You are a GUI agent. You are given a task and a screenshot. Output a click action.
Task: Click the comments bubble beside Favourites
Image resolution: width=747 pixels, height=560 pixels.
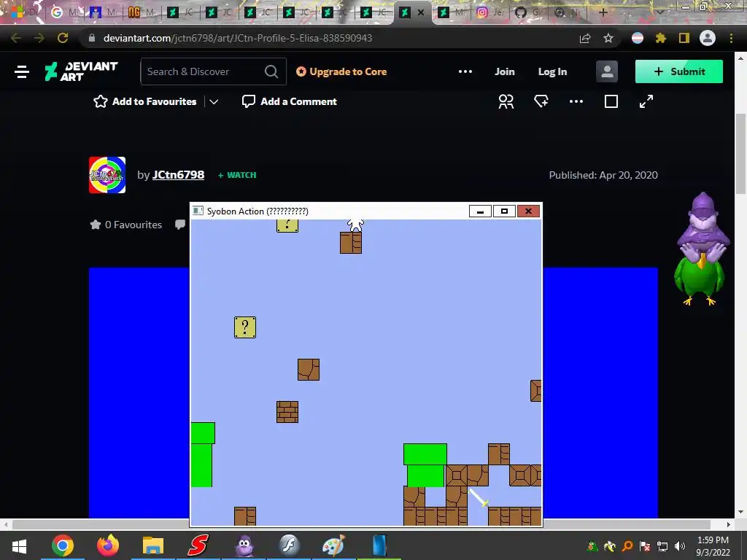[180, 225]
